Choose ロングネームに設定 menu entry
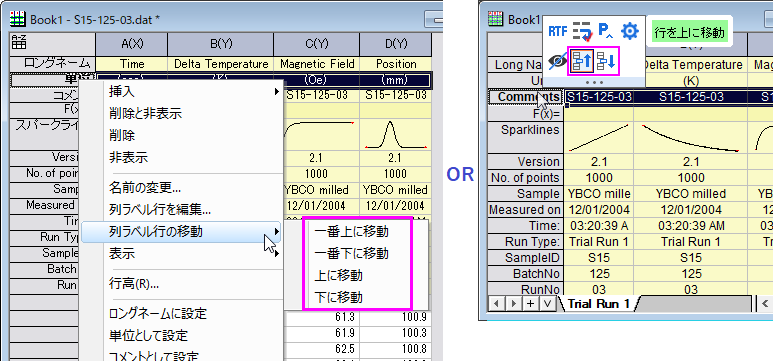The height and width of the screenshot is (361, 773). 181,313
